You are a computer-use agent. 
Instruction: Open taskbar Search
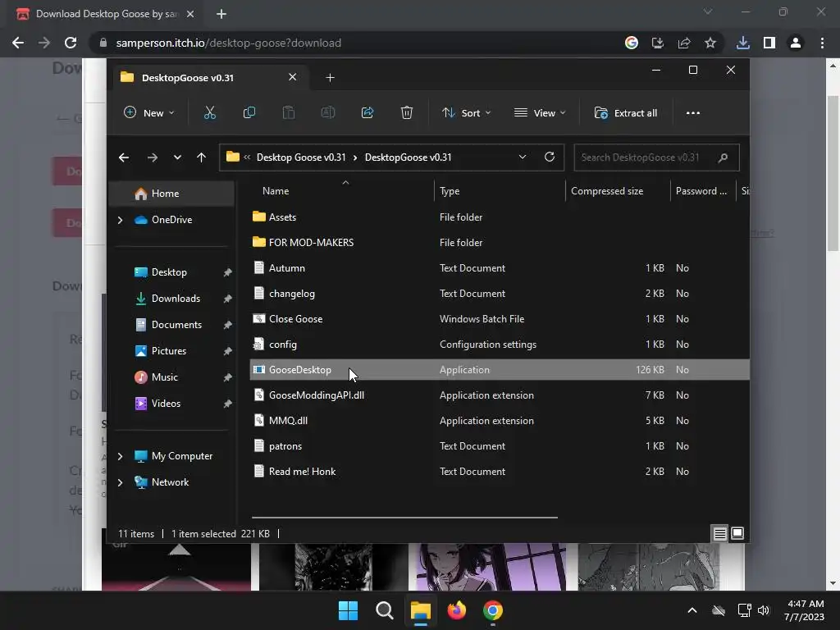pos(385,610)
